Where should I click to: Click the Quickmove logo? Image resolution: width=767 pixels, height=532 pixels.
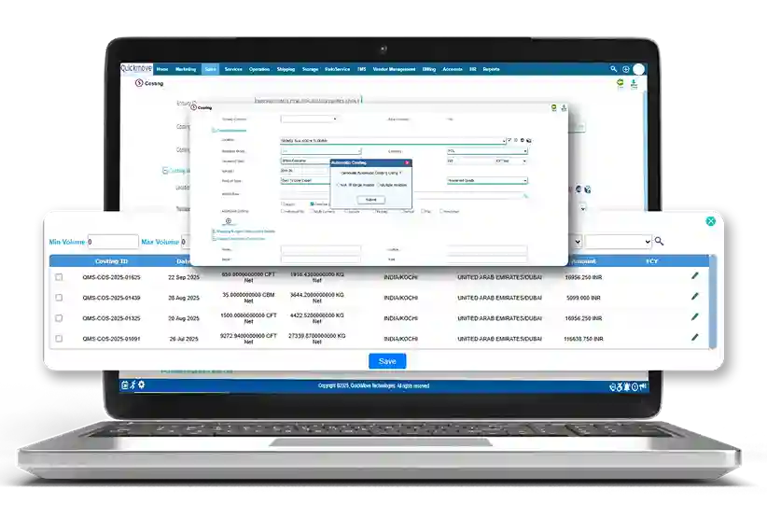136,68
